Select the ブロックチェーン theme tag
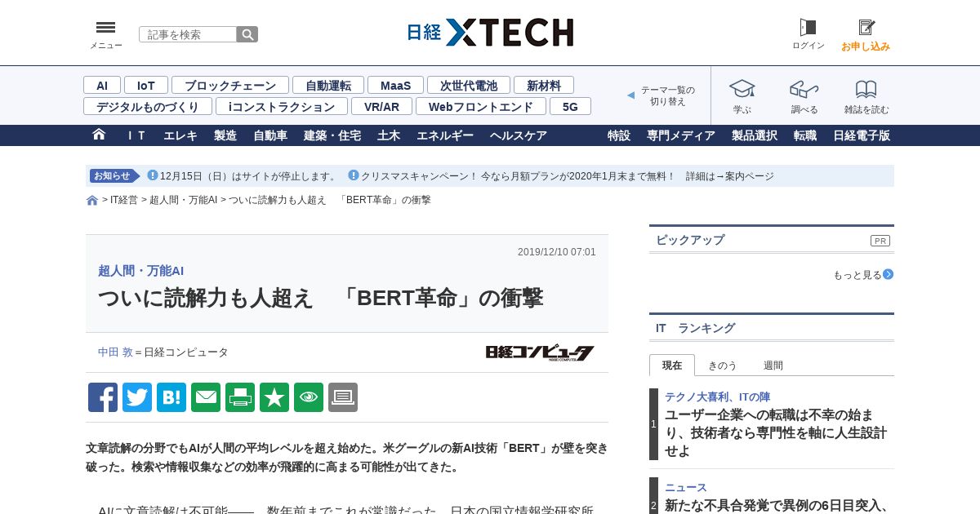 tap(230, 86)
